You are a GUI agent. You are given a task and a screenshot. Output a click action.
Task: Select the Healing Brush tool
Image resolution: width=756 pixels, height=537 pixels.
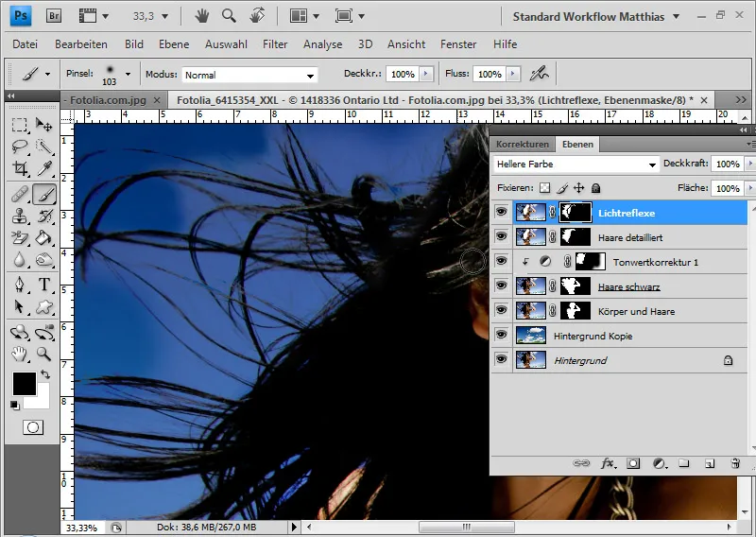(x=19, y=195)
